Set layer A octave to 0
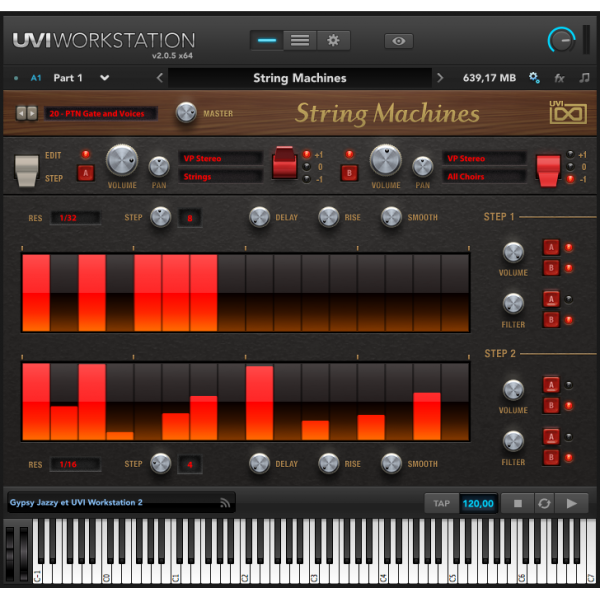 (307, 167)
